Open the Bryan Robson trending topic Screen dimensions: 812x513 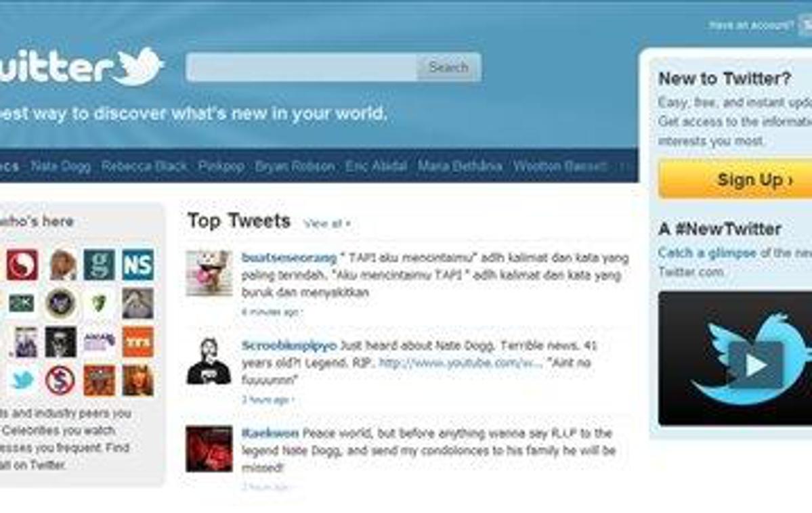pyautogui.click(x=295, y=166)
